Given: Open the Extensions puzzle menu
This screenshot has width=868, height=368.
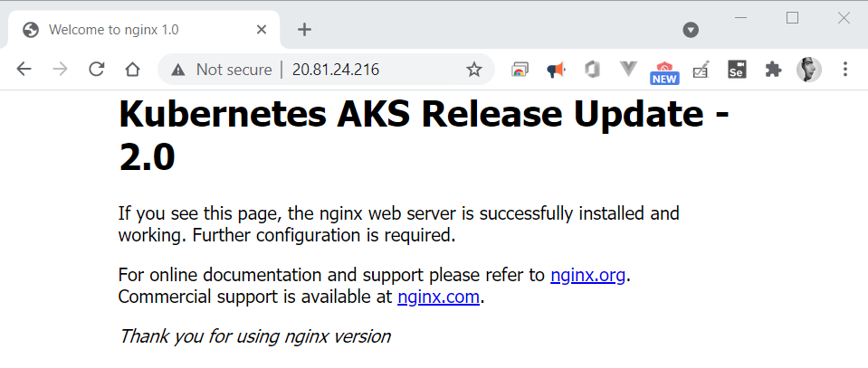Looking at the screenshot, I should pyautogui.click(x=773, y=70).
